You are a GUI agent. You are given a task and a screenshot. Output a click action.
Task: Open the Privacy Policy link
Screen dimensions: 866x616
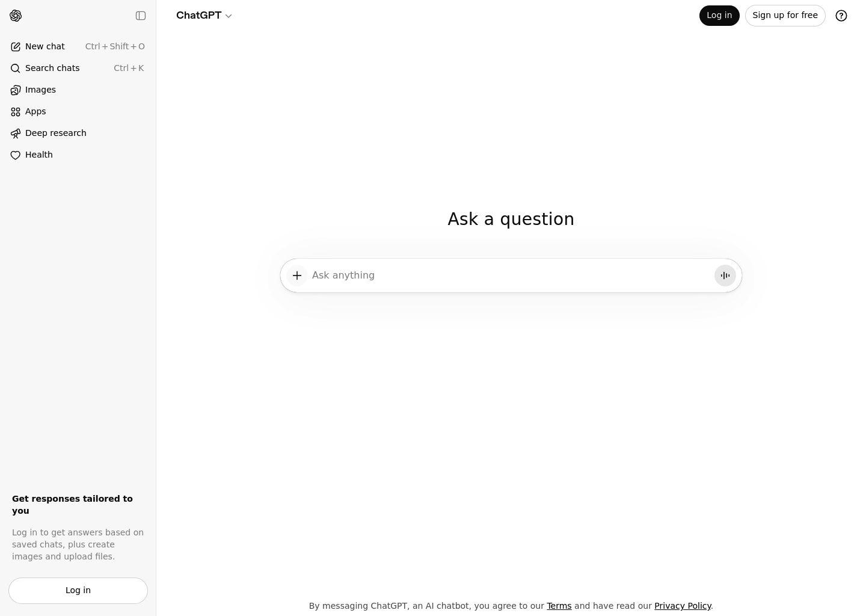pos(683,606)
